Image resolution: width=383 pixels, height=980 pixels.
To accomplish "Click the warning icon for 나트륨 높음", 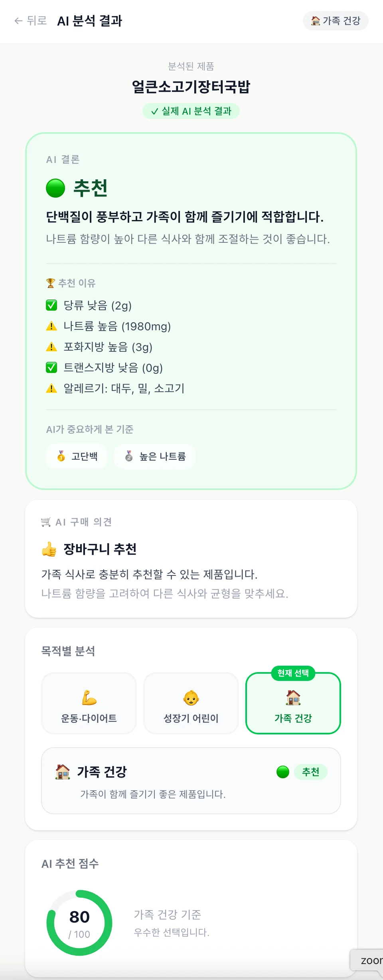I will click(51, 326).
